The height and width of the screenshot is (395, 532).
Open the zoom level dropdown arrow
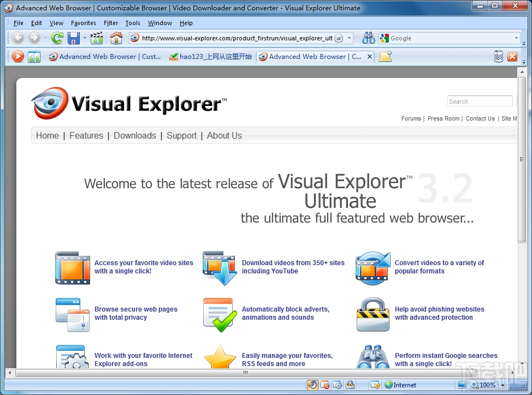pyautogui.click(x=503, y=385)
